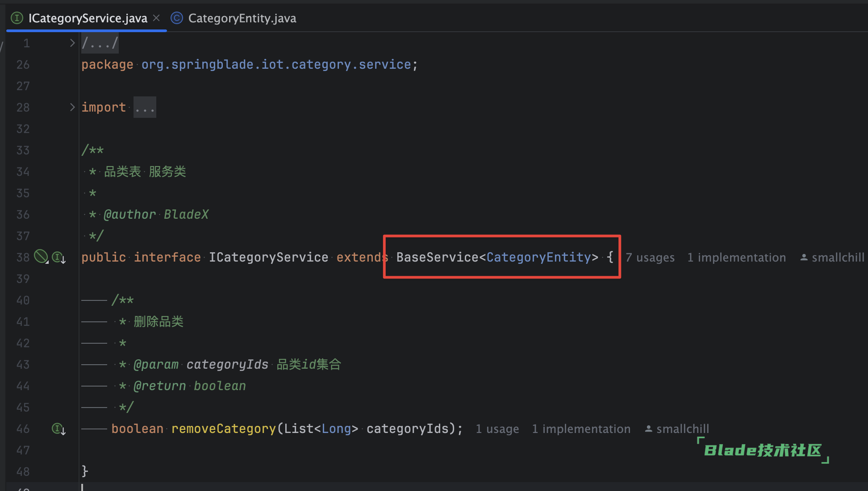Show the 1 usage of removeCategory
The height and width of the screenshot is (491, 868).
(x=497, y=429)
